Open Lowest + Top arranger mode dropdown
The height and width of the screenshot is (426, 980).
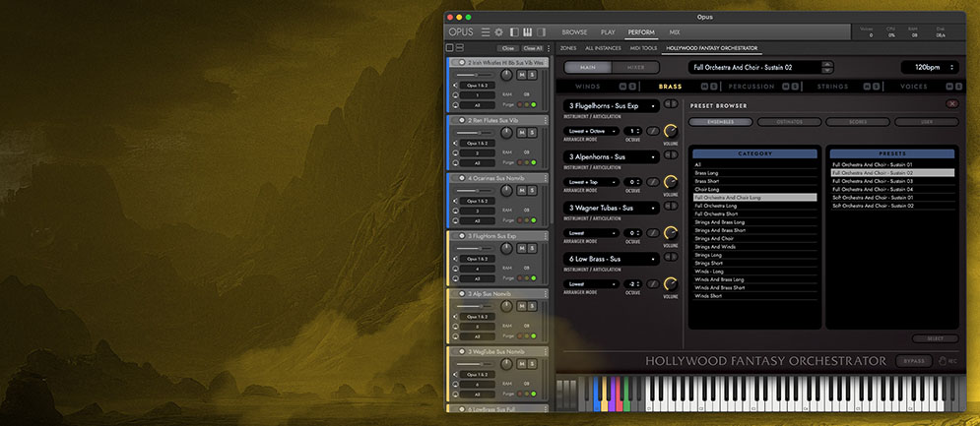point(591,182)
